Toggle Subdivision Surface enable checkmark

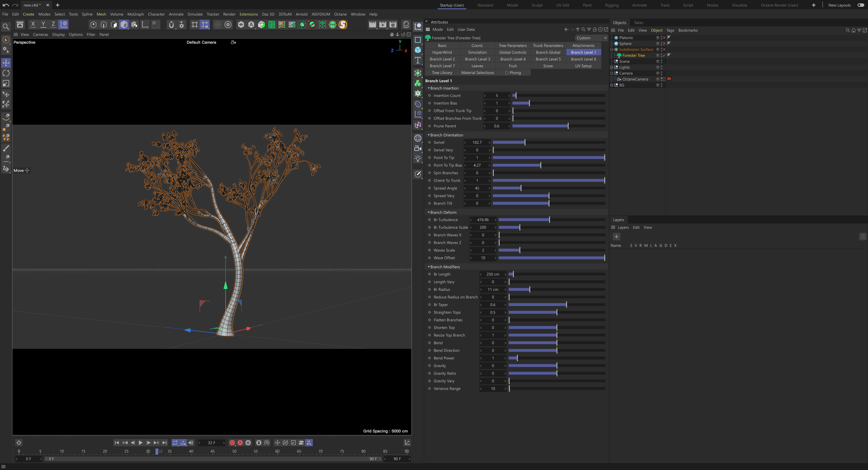(x=664, y=49)
